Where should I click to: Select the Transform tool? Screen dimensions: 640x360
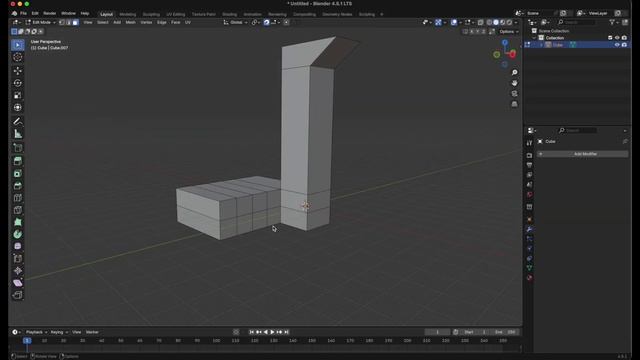pyautogui.click(x=18, y=107)
